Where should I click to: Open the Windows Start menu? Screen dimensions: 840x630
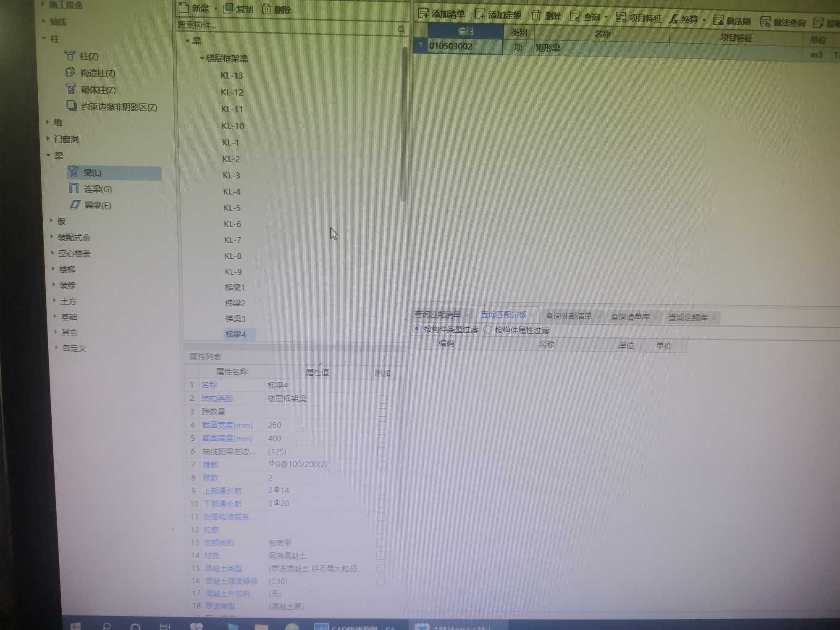75,626
